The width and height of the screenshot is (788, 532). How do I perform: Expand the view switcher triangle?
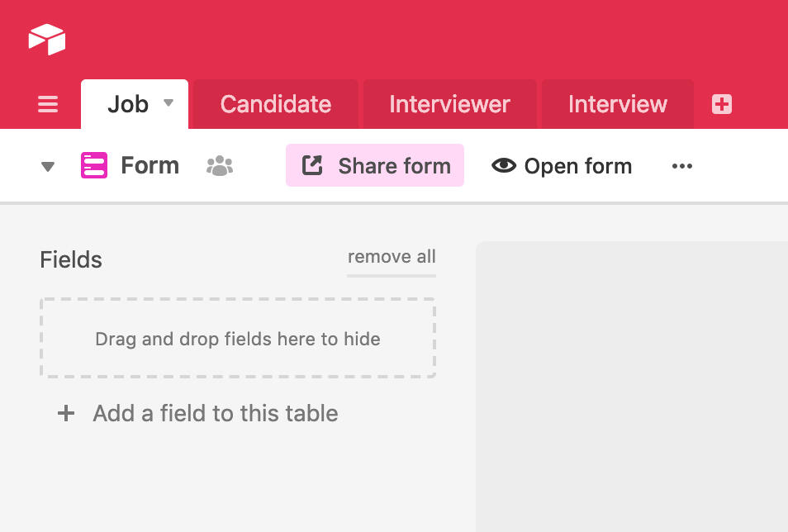tap(48, 167)
